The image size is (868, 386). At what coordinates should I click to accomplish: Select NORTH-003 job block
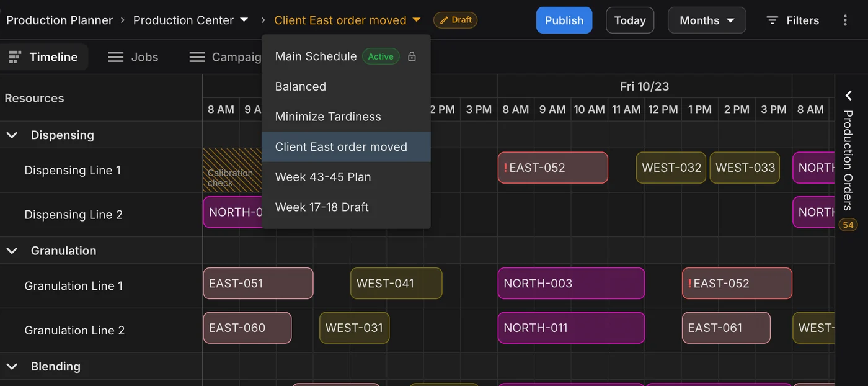tap(571, 284)
